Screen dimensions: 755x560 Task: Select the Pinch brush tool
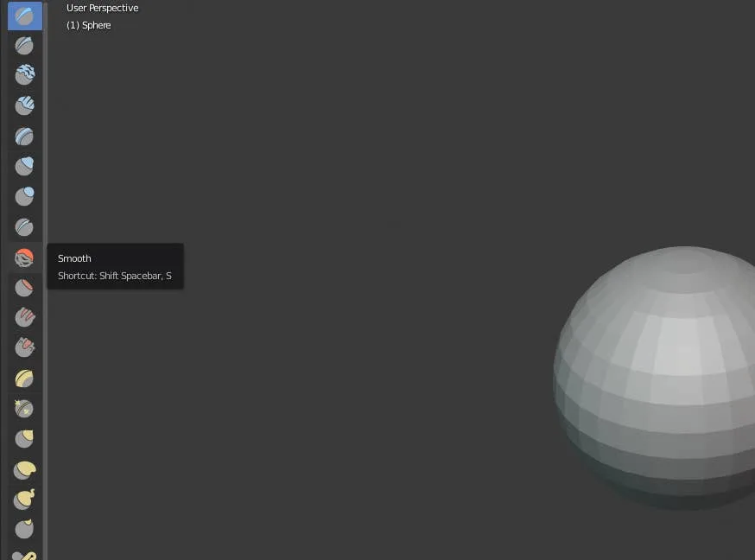click(24, 379)
